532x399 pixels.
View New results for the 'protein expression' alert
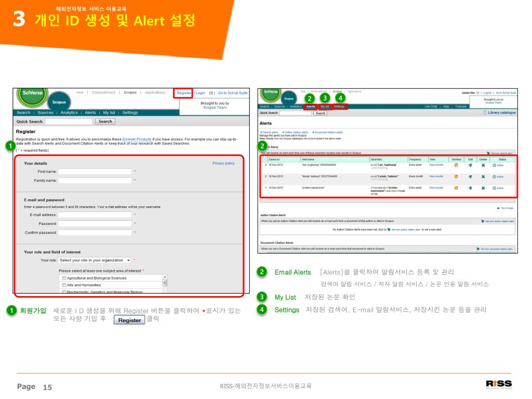coord(436,188)
